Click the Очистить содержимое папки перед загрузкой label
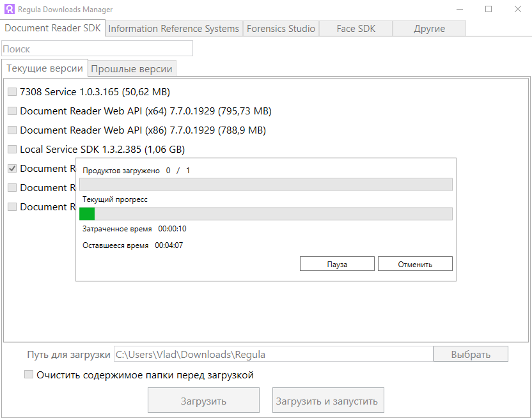 (145, 375)
